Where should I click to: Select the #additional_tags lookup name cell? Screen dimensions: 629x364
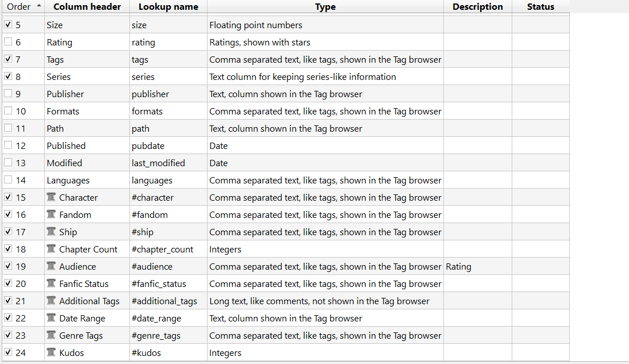(164, 301)
